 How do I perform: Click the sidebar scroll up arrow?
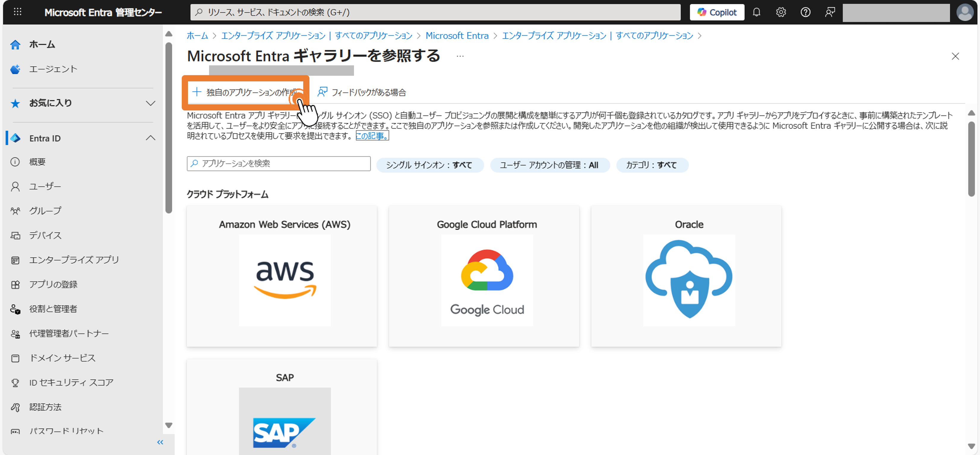(169, 34)
